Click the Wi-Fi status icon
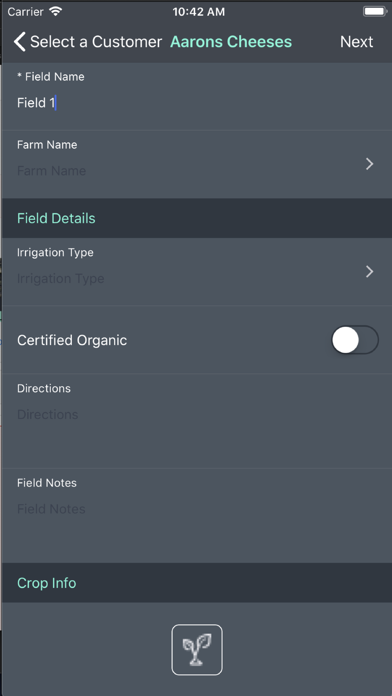The image size is (392, 696). (x=55, y=12)
